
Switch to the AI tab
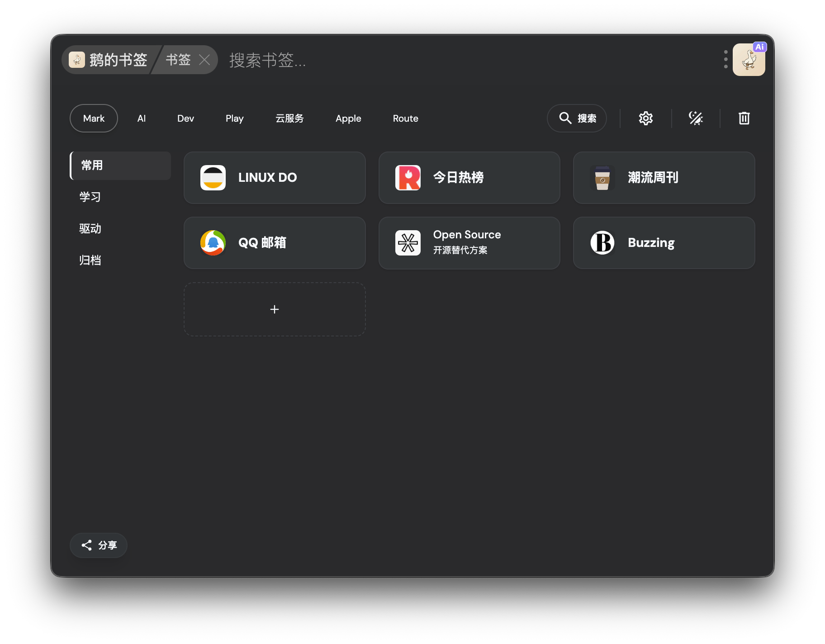(142, 118)
